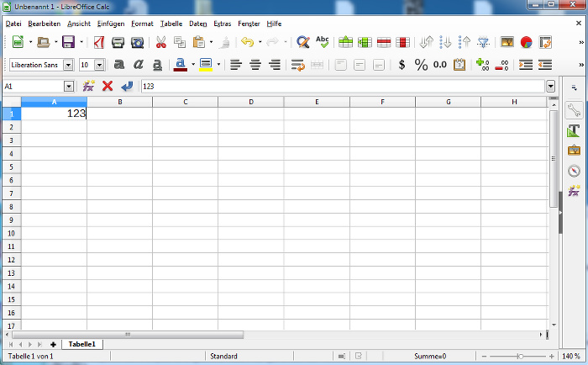
Task: Expand the formula bar arrow
Action: click(x=550, y=87)
